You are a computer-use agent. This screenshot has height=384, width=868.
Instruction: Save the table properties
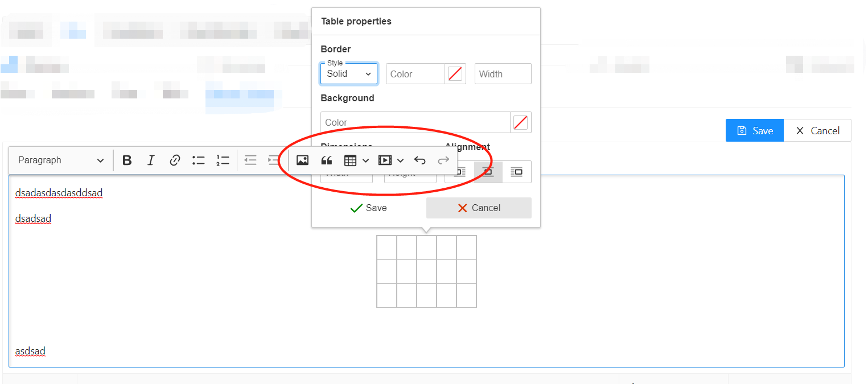369,208
